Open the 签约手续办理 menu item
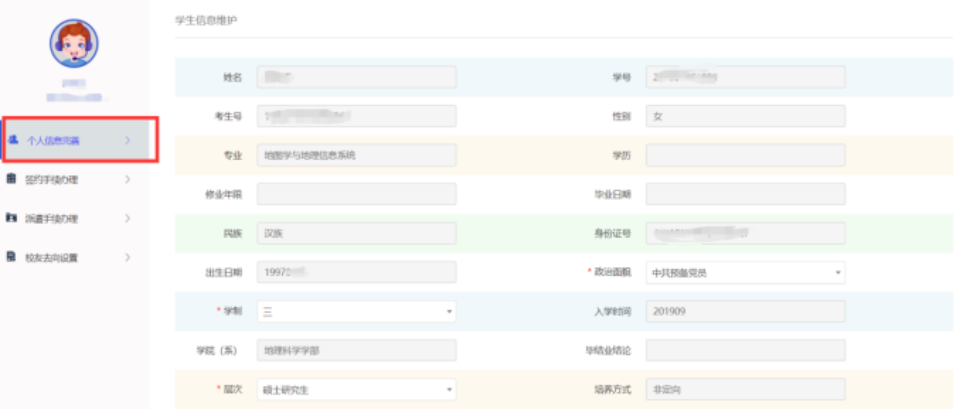 click(52, 179)
